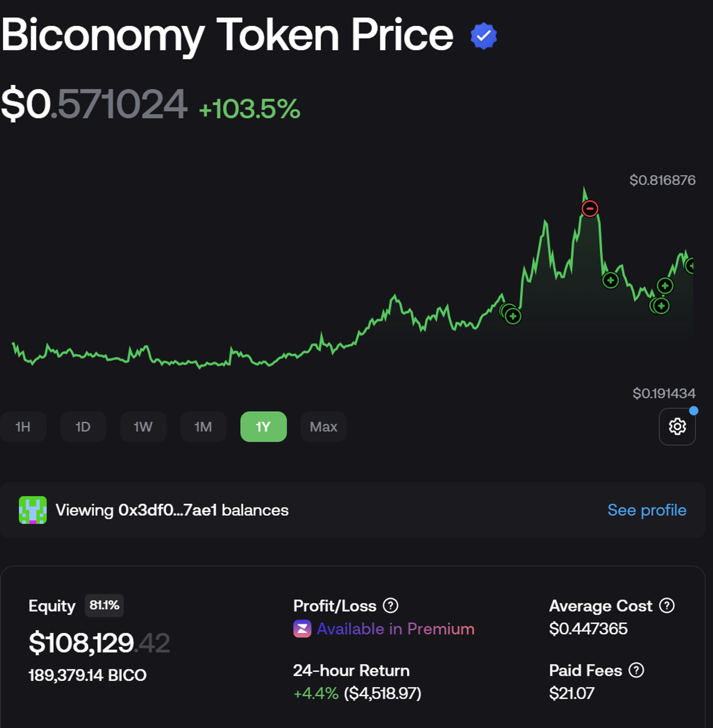
Task: Open the Profit/Loss help icon
Action: (x=391, y=606)
